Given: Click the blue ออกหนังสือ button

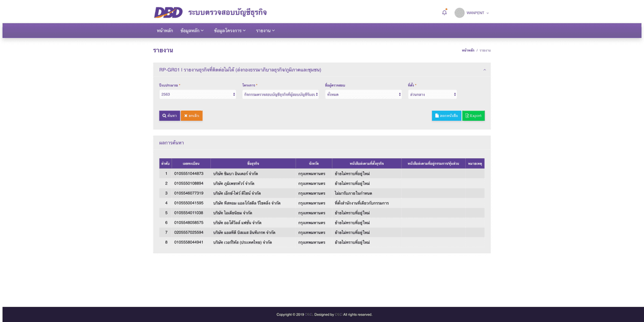Looking at the screenshot, I should [447, 115].
